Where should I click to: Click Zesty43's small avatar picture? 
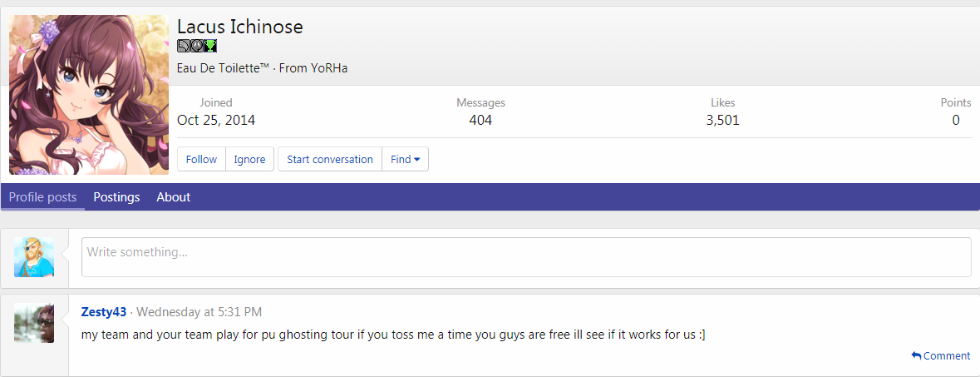(x=34, y=323)
